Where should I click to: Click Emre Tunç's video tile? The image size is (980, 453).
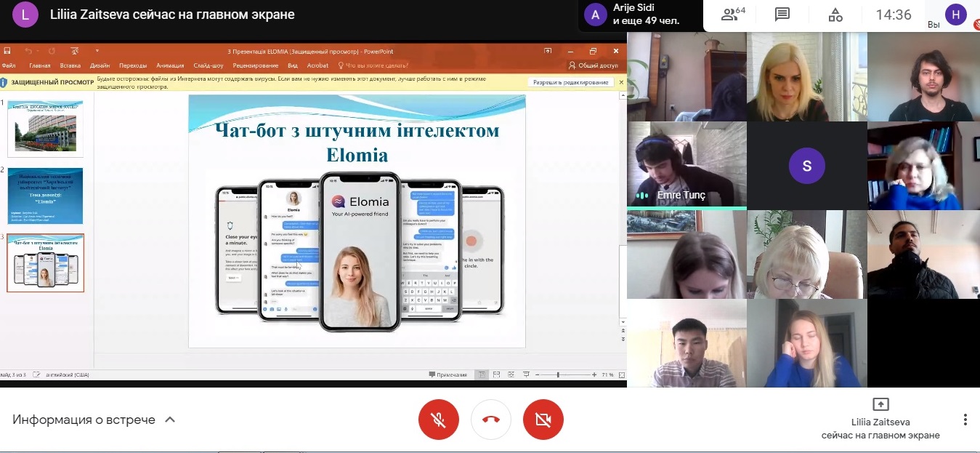click(x=687, y=165)
